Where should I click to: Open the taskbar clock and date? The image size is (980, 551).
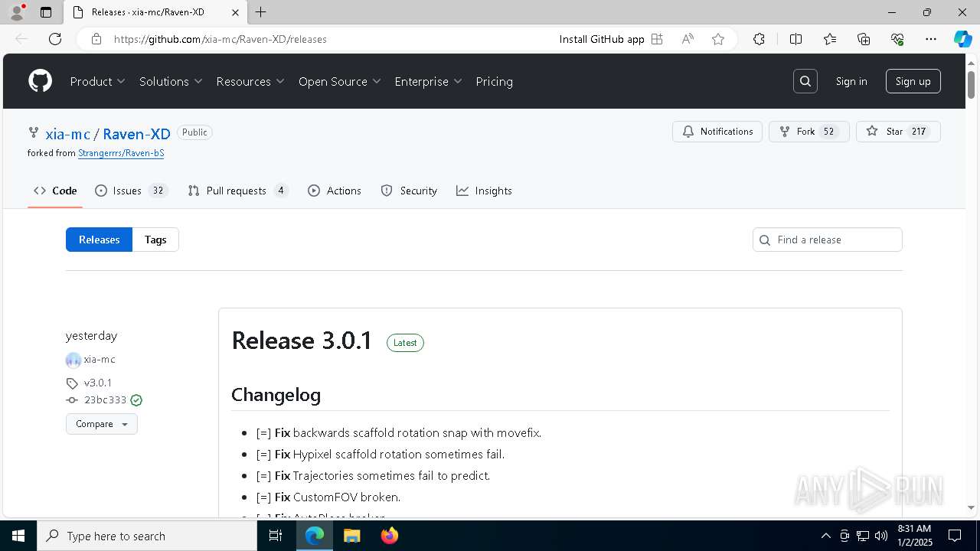[913, 536]
